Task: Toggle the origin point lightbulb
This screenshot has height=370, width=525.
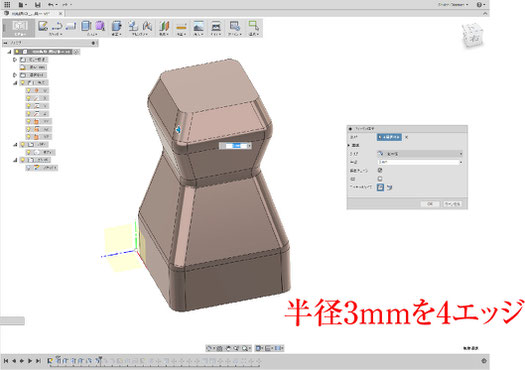Action: tap(29, 90)
